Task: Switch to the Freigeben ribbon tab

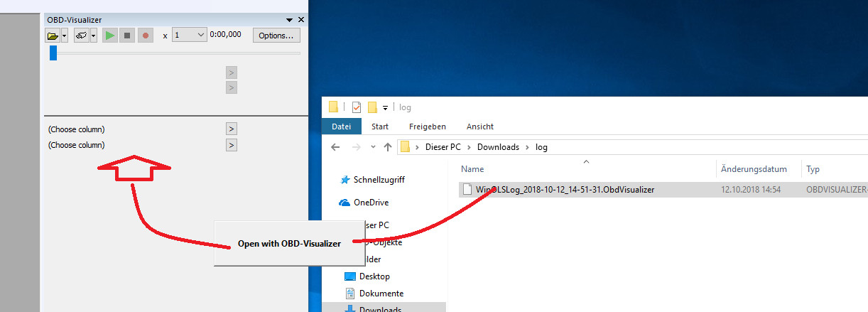Action: pos(428,127)
